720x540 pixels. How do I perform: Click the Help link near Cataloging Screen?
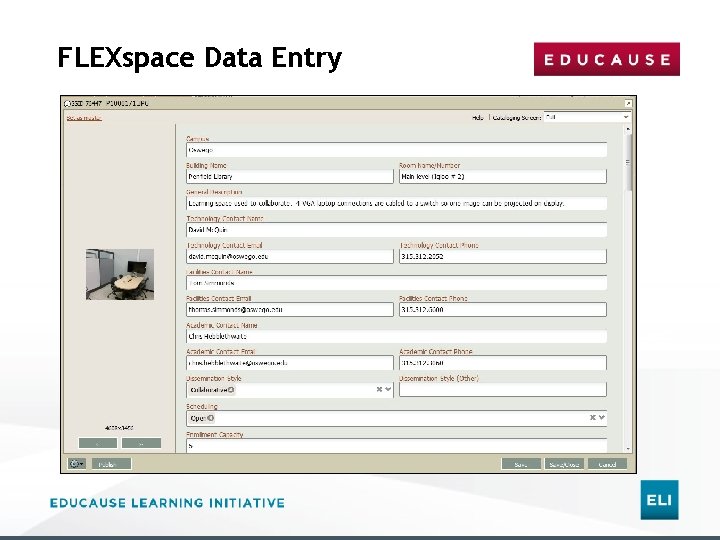coord(478,118)
